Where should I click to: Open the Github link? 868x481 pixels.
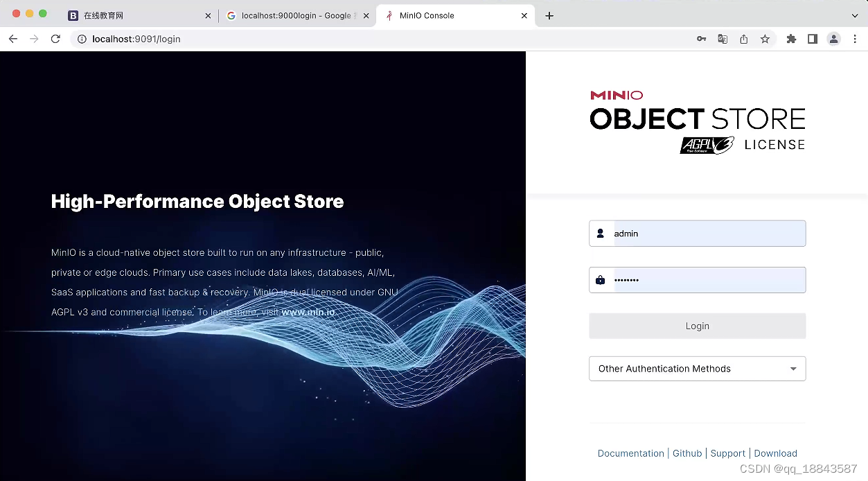687,453
